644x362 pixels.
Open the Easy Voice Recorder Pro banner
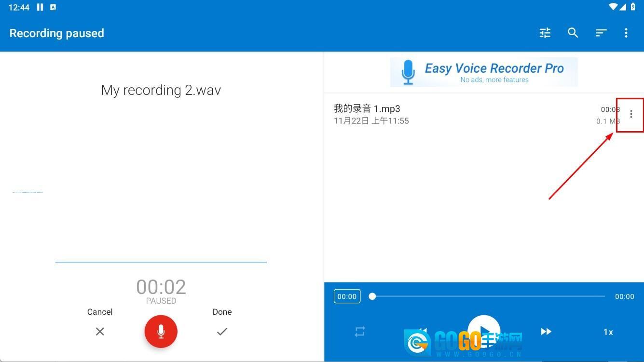click(483, 72)
